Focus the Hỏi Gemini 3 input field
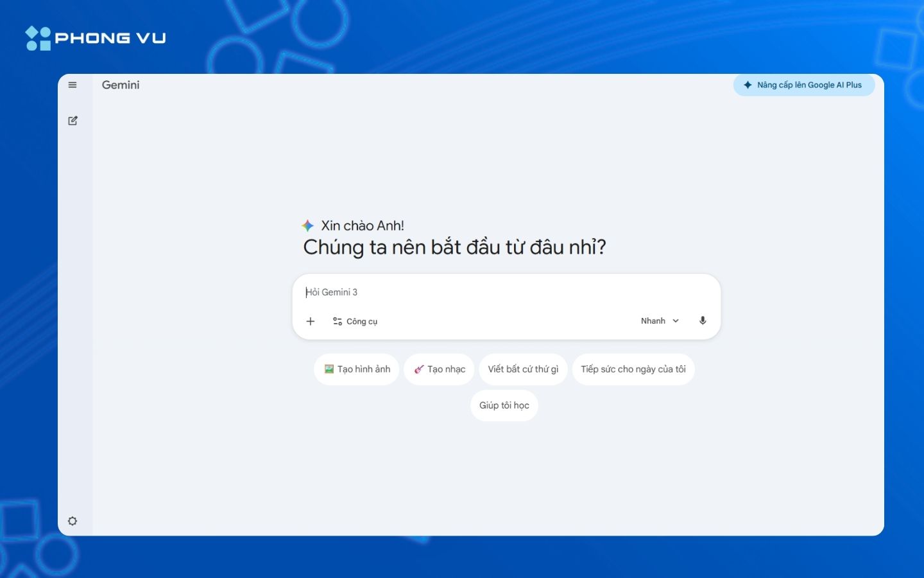924x578 pixels. [x=506, y=292]
